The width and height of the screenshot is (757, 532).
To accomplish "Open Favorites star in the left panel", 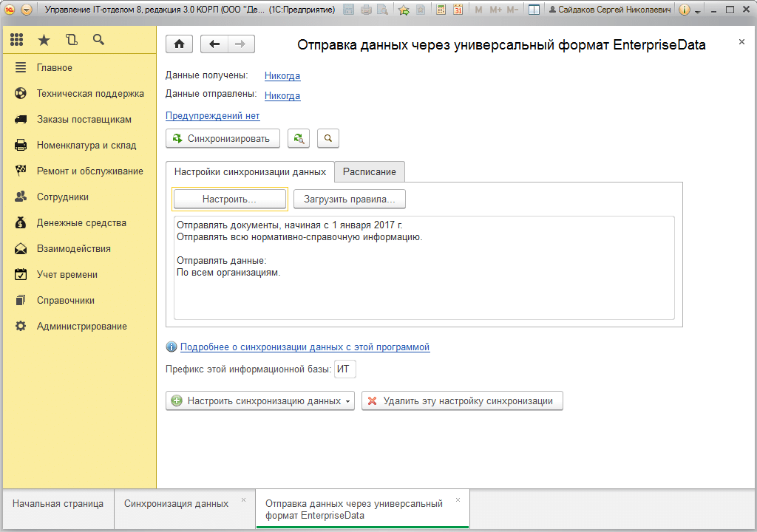I will (x=44, y=40).
